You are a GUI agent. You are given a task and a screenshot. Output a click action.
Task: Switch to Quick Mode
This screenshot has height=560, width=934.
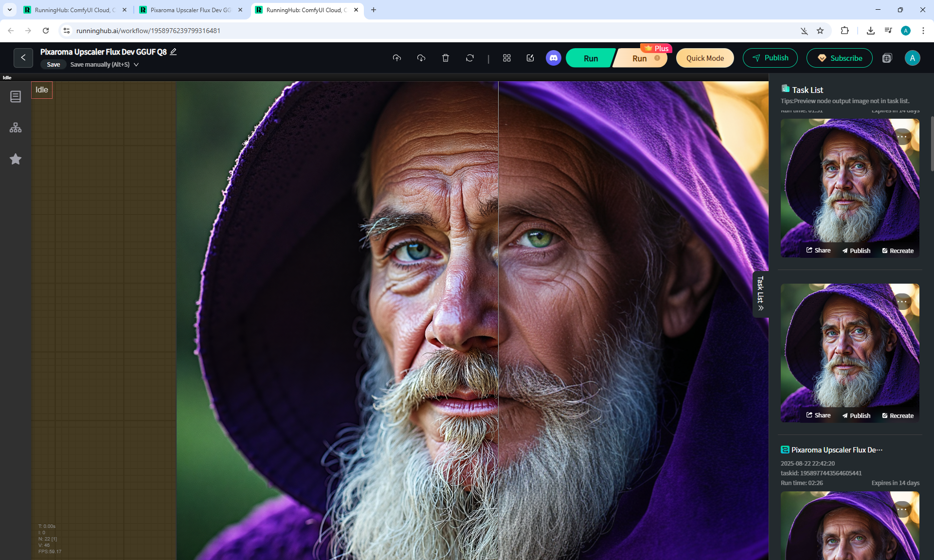point(704,58)
